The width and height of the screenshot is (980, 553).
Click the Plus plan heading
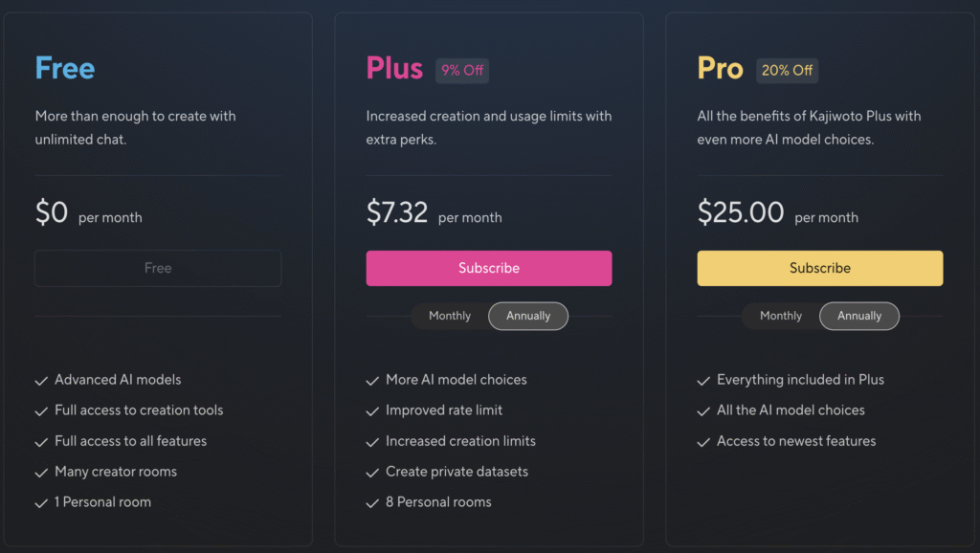click(x=394, y=68)
